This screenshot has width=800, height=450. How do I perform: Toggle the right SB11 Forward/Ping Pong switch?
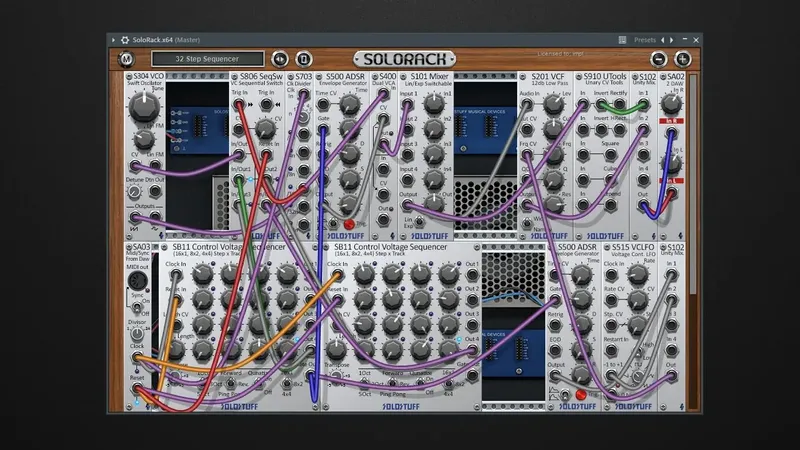coord(392,382)
